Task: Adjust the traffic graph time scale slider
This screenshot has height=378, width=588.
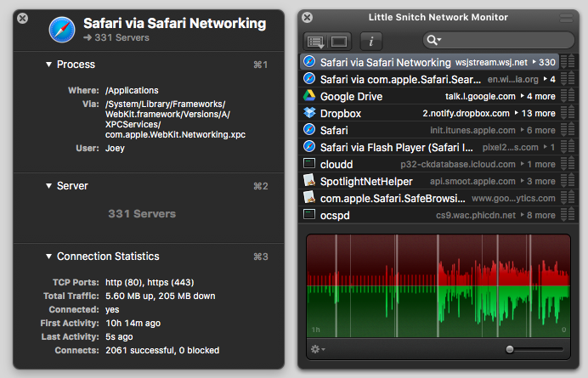Action: pyautogui.click(x=510, y=349)
